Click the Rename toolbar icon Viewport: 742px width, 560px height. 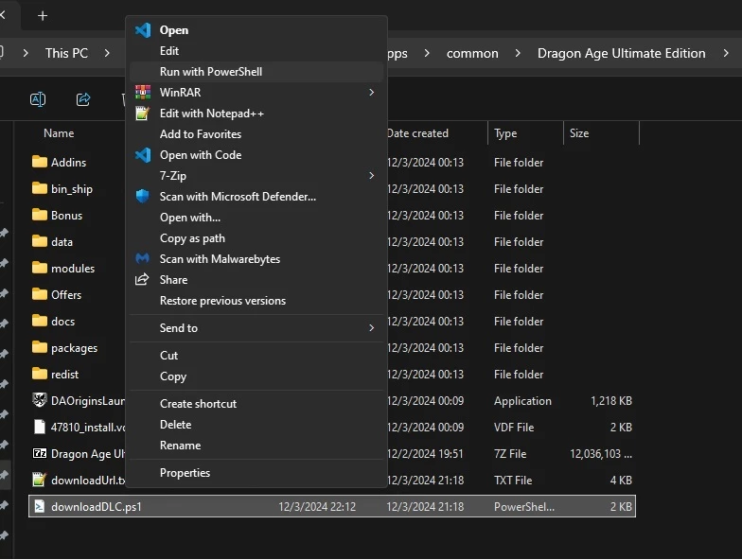coord(38,99)
